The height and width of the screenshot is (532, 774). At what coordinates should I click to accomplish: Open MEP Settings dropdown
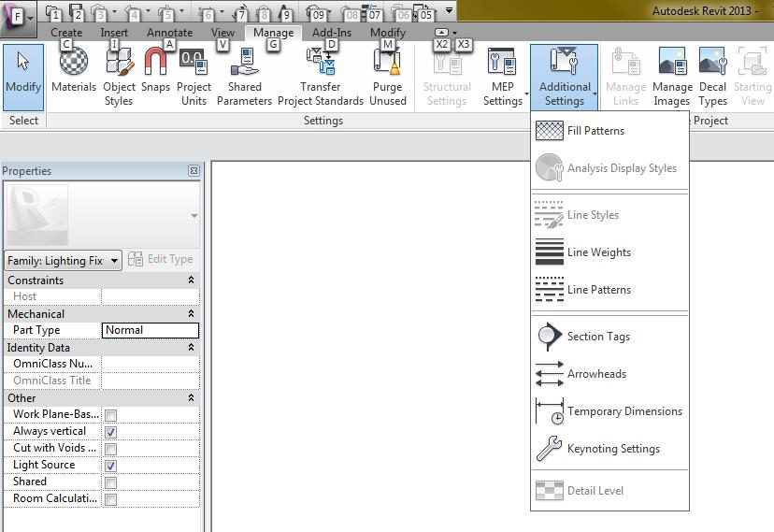coord(503,77)
